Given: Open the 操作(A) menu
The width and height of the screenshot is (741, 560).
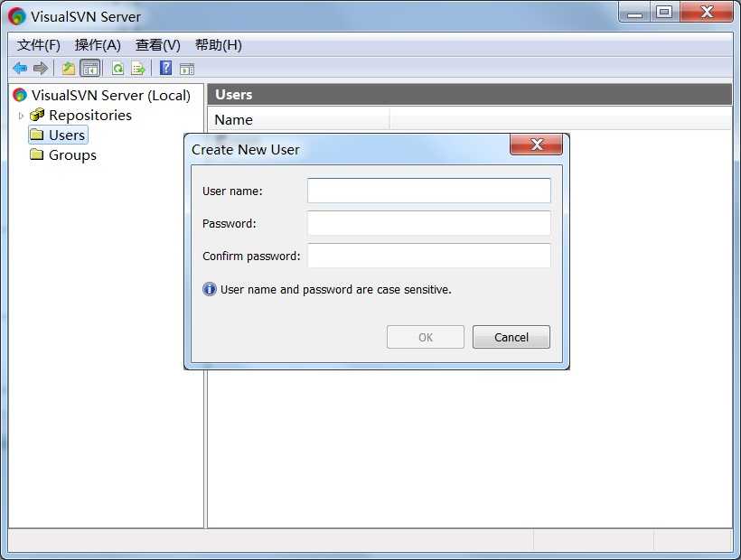Looking at the screenshot, I should (98, 45).
